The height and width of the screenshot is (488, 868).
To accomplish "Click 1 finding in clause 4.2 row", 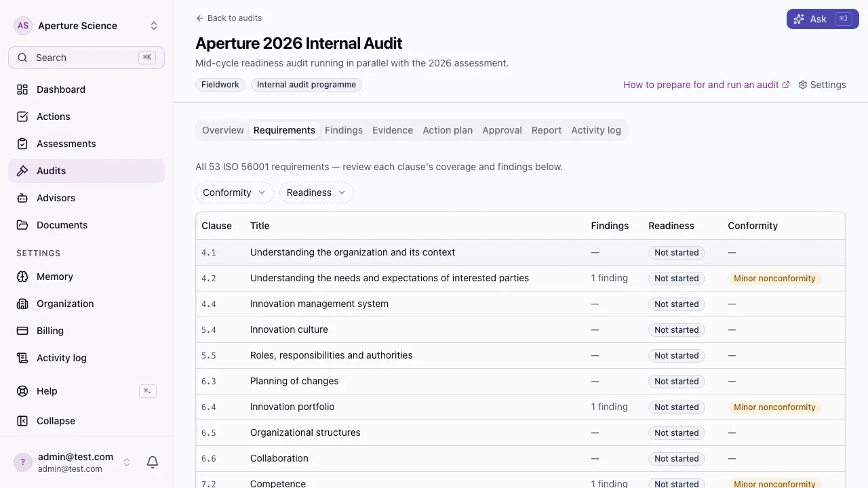I will click(610, 278).
